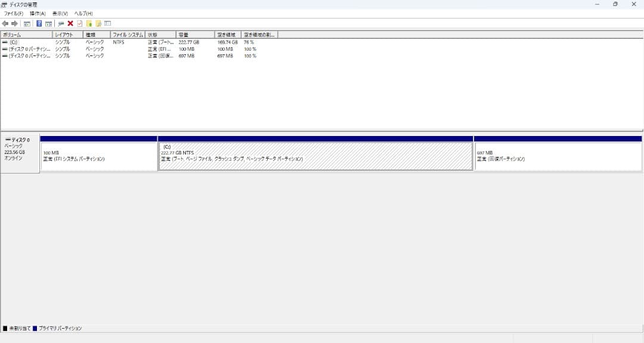The height and width of the screenshot is (343, 644).
Task: Toggle the console tree show/hide icon
Action: [27, 24]
